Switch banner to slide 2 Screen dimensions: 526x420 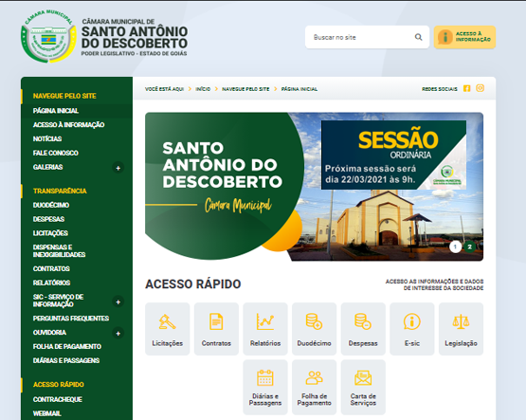tap(470, 247)
